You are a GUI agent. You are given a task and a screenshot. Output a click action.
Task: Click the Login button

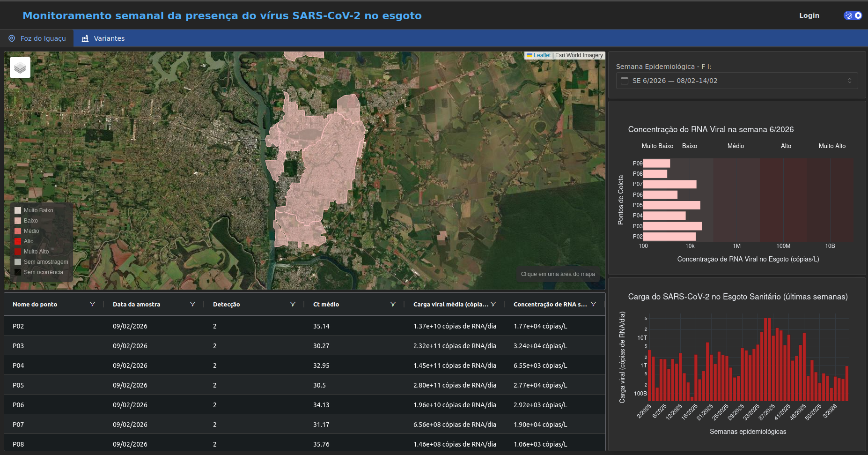pyautogui.click(x=809, y=15)
